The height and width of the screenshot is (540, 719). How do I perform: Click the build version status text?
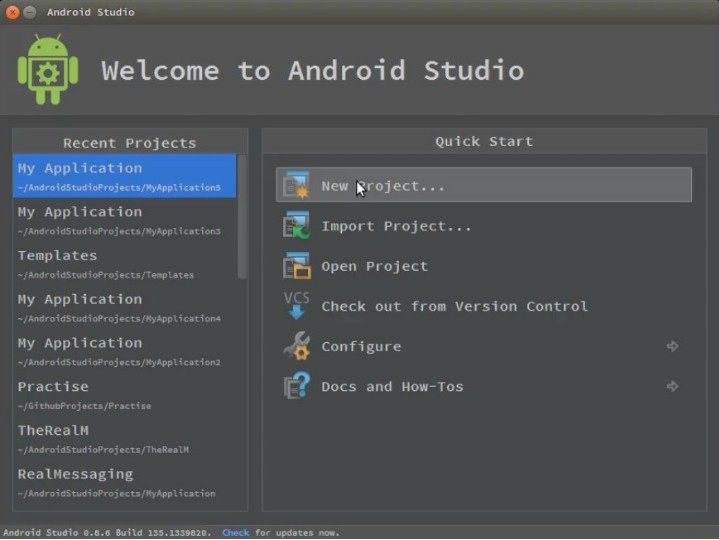(x=107, y=533)
